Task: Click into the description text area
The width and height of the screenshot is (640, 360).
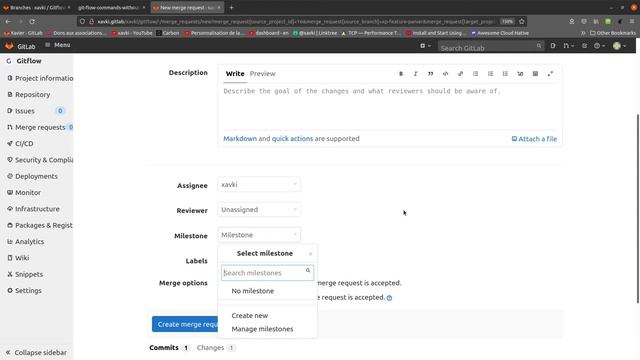Action: point(390,107)
